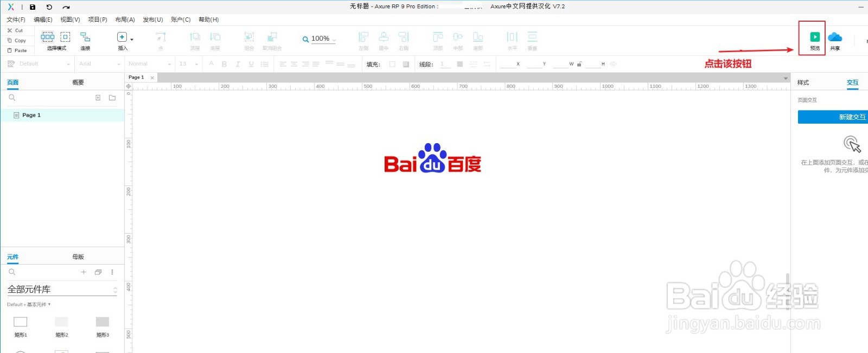
Task: Click the 新建交互 (New Interaction) button
Action: coord(833,117)
